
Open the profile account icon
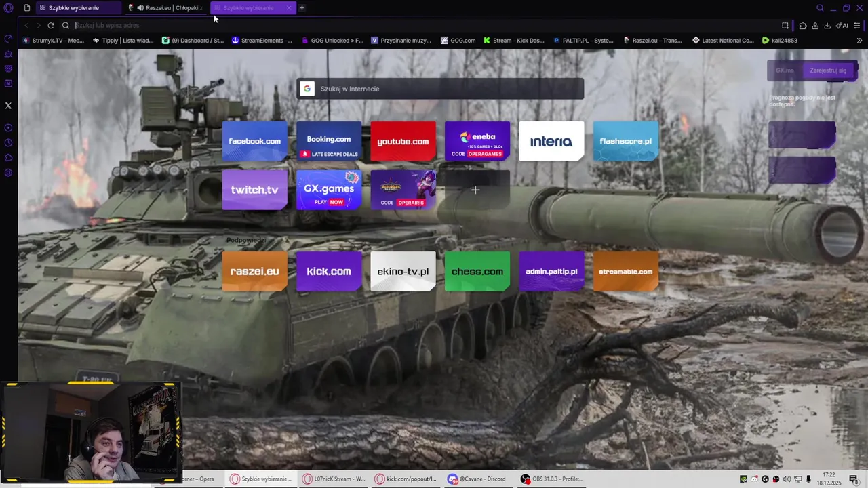tap(815, 26)
